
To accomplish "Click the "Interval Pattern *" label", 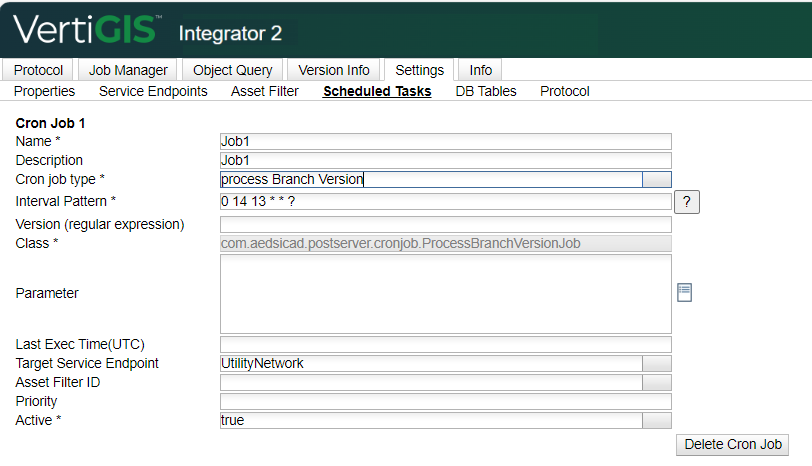I will click(x=66, y=201).
